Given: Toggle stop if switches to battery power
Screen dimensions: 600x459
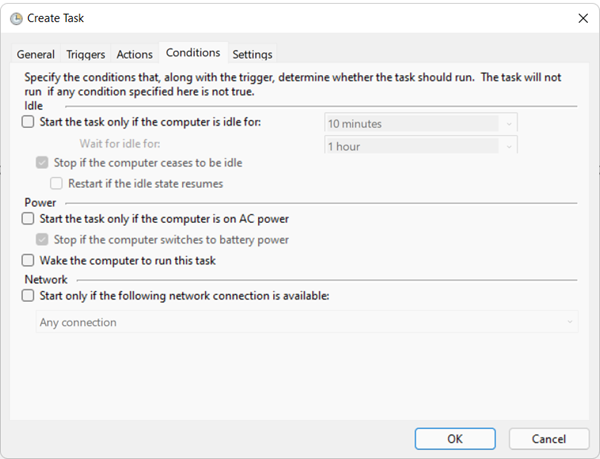Looking at the screenshot, I should point(42,239).
